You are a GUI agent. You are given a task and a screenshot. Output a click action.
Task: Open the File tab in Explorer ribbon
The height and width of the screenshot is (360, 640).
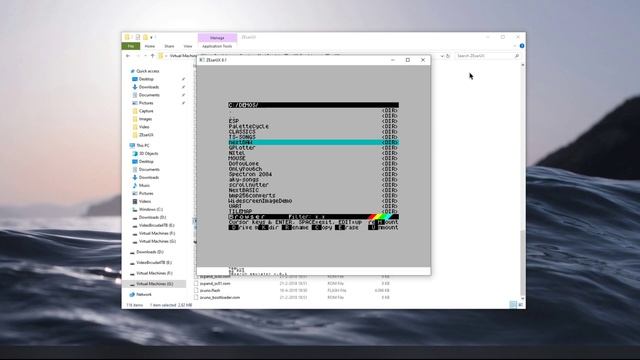[x=131, y=46]
